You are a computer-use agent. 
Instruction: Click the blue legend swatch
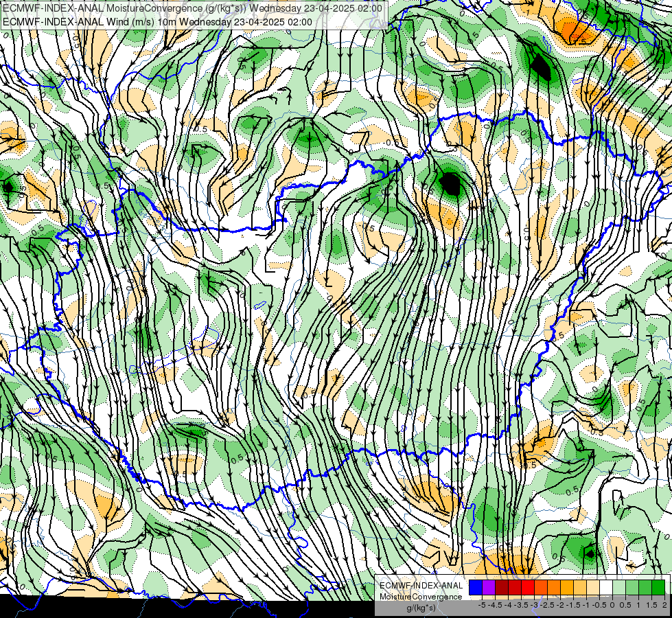click(x=476, y=587)
